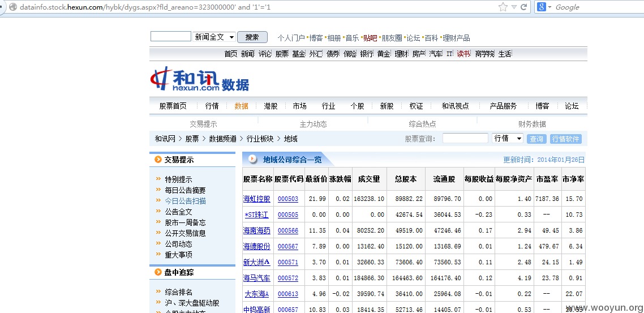
Task: Click the 总股本 column header
Action: point(406,179)
